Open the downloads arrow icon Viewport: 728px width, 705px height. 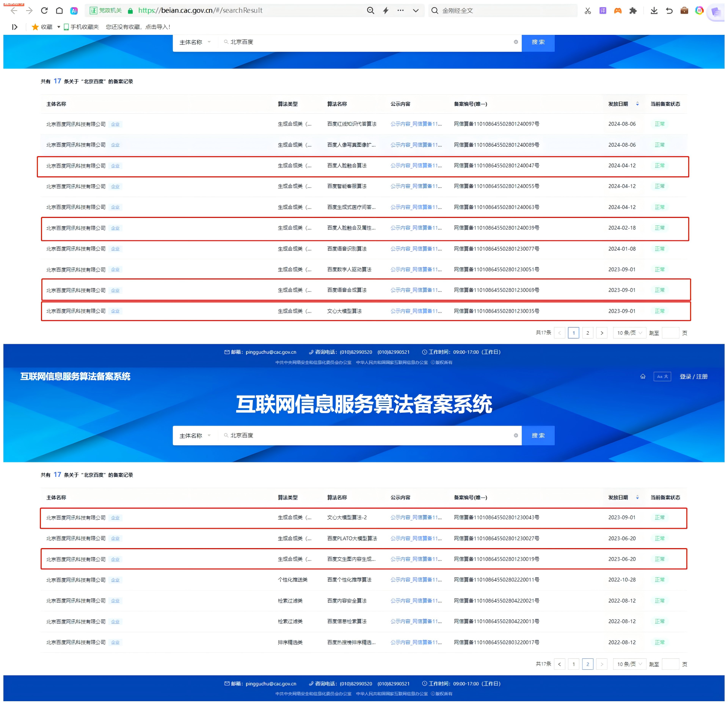pos(654,11)
